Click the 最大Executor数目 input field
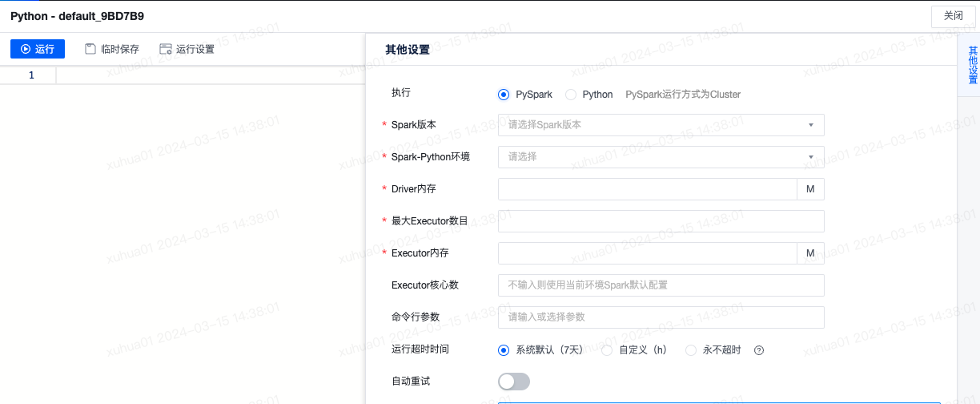980x404 pixels. click(x=661, y=221)
